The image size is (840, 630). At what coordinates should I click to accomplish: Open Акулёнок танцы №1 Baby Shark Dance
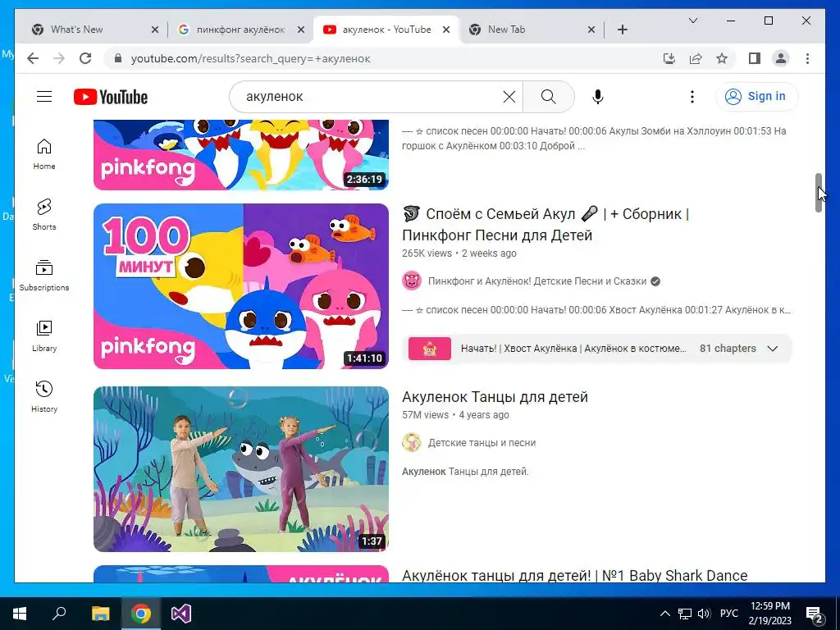pyautogui.click(x=574, y=575)
